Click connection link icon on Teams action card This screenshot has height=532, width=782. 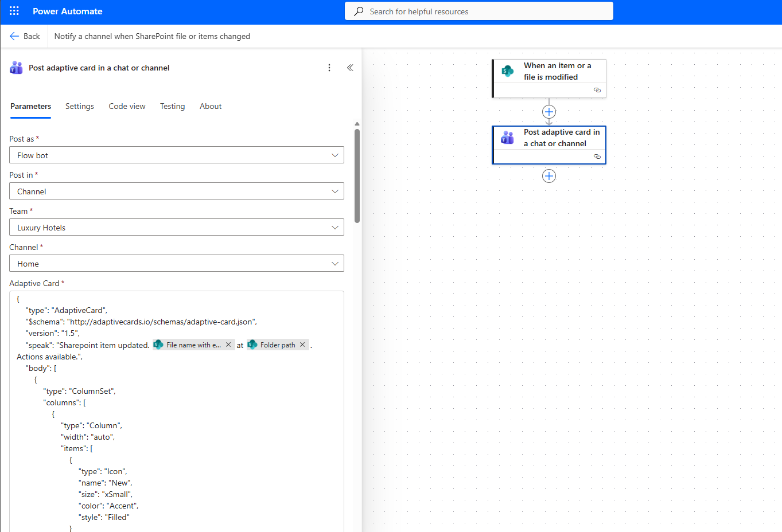[x=597, y=157]
